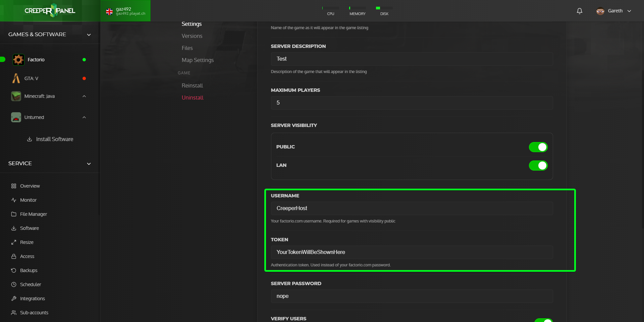Select the Unturned game icon
Image resolution: width=644 pixels, height=322 pixels.
click(x=16, y=117)
